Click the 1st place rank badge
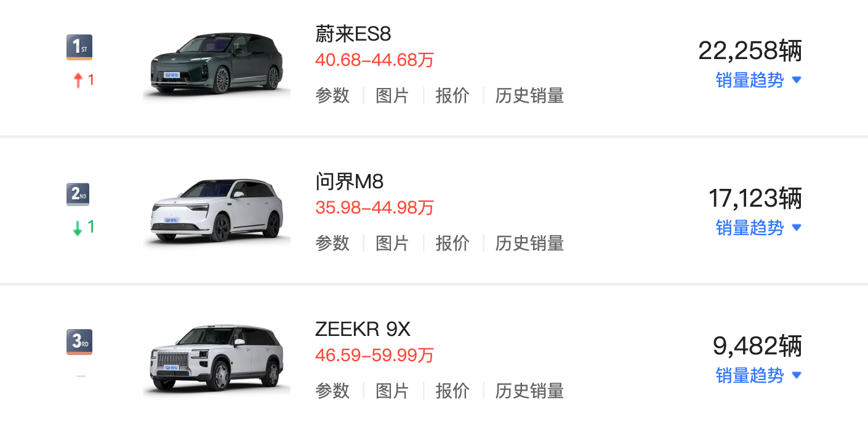 coord(79,47)
